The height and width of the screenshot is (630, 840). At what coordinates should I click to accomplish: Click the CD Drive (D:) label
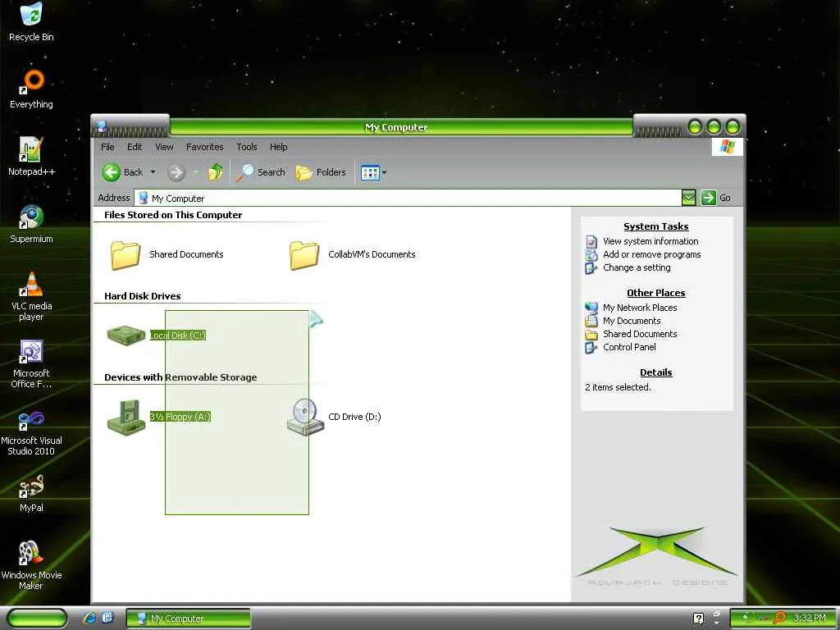coord(354,417)
